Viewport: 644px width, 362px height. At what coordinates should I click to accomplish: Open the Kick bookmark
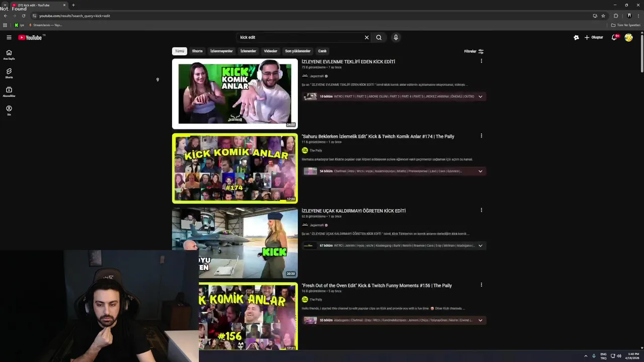point(19,25)
